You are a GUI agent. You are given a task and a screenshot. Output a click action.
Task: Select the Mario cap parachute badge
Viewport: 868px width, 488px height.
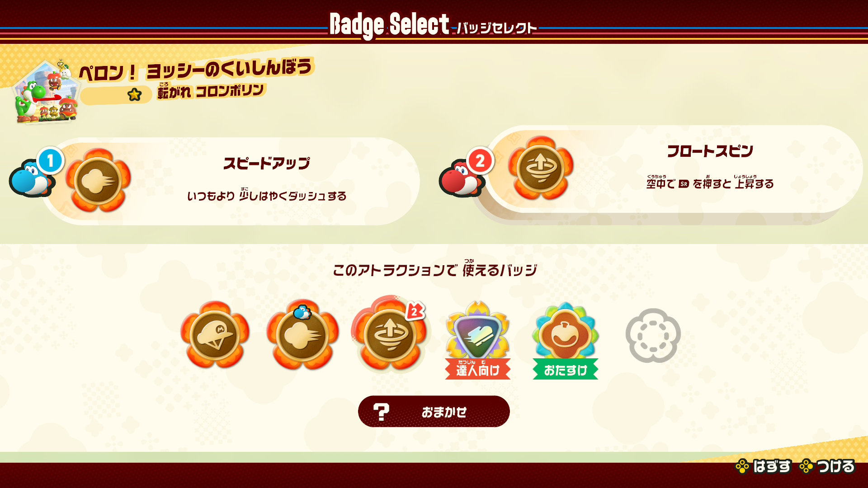(215, 335)
